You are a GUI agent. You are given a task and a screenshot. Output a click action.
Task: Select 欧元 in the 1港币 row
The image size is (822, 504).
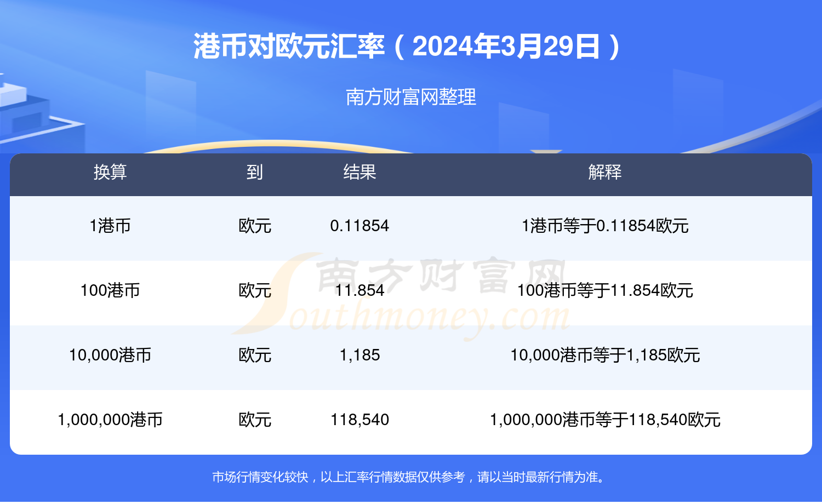click(x=255, y=226)
